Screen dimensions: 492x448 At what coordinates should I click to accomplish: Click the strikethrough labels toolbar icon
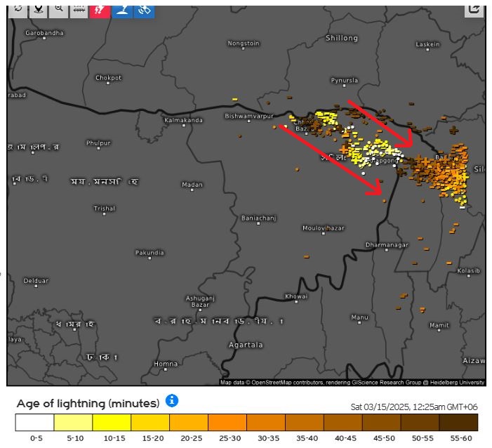79,10
